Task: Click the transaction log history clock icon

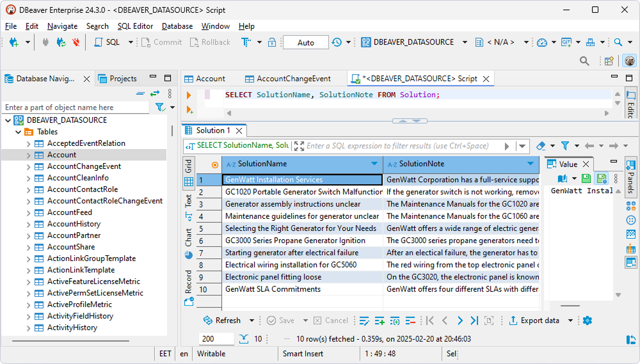Action: pos(337,42)
